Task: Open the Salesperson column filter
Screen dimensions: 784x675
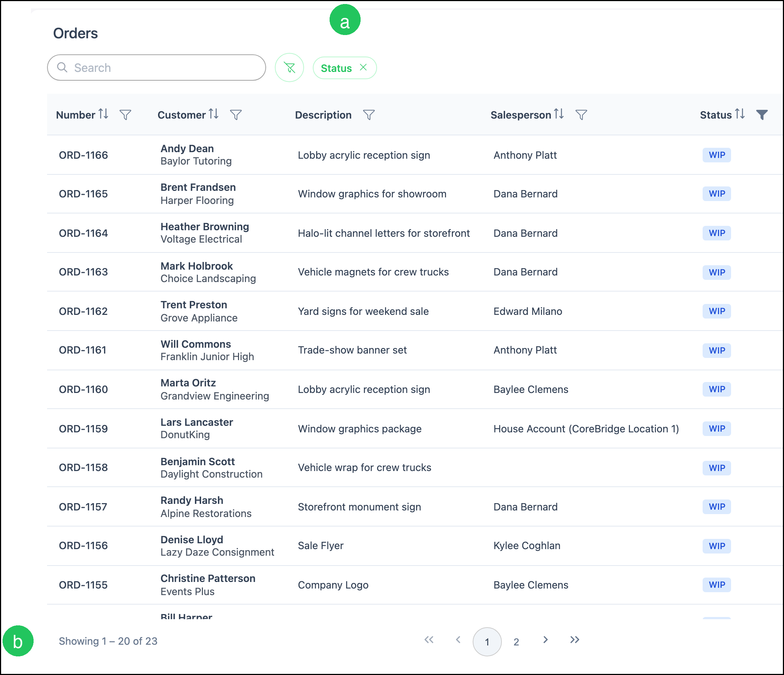Action: click(581, 115)
